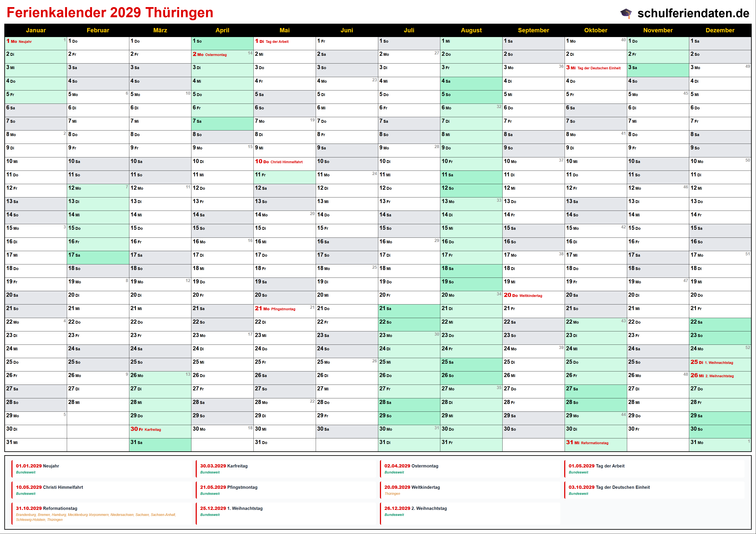Click the Dezember month header
This screenshot has height=534, width=756.
720,30
